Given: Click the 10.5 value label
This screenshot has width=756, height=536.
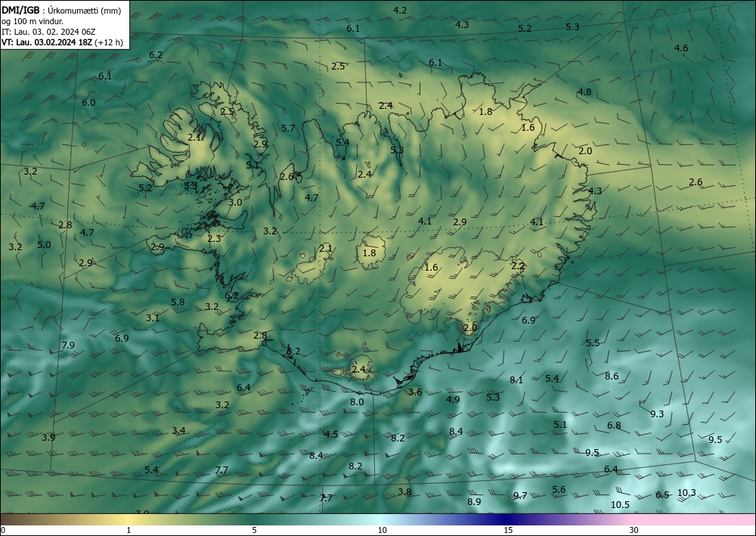Looking at the screenshot, I should [x=620, y=504].
